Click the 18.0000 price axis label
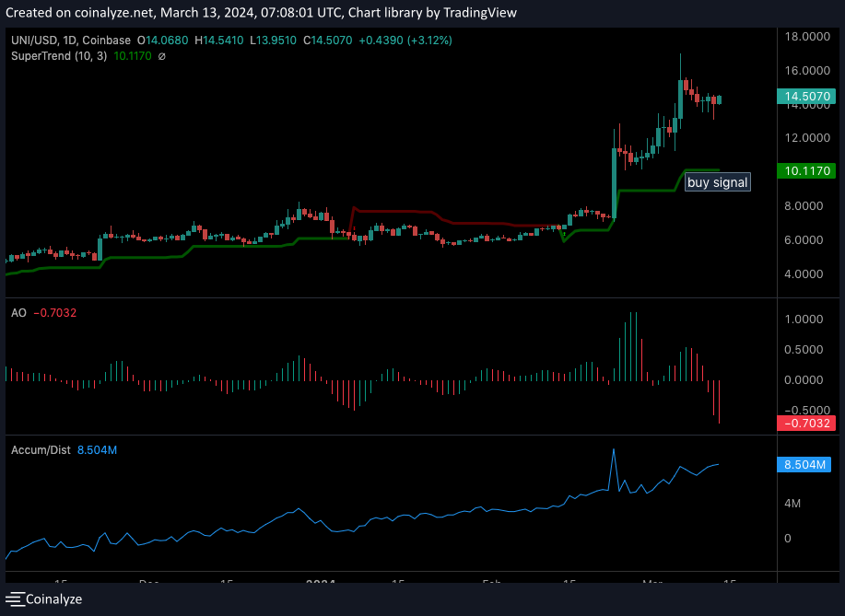The width and height of the screenshot is (845, 616). pyautogui.click(x=805, y=37)
